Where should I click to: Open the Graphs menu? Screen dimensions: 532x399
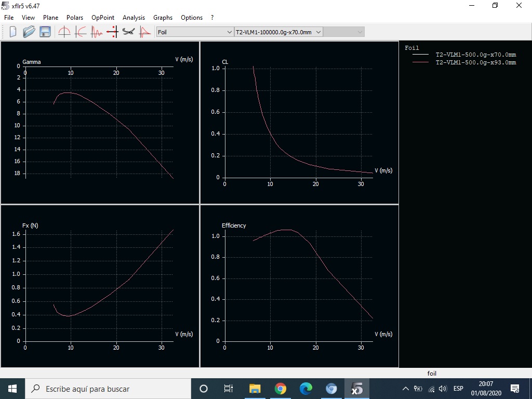click(163, 18)
